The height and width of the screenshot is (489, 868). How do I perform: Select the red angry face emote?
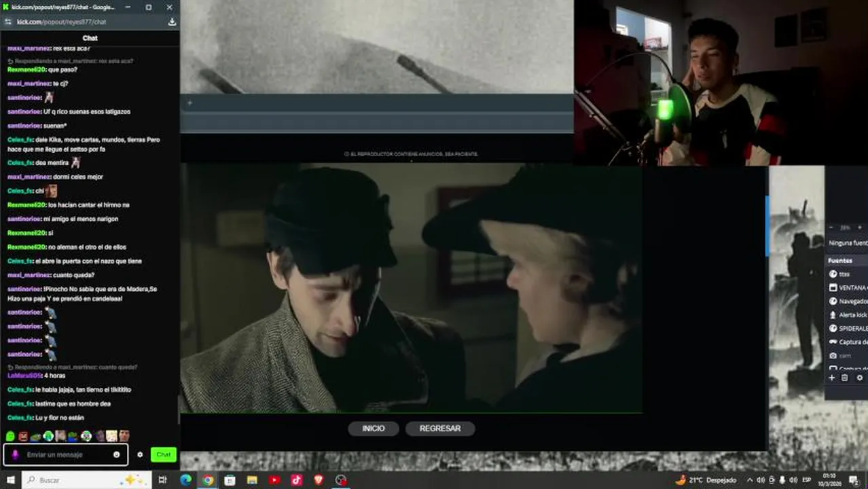point(23,436)
